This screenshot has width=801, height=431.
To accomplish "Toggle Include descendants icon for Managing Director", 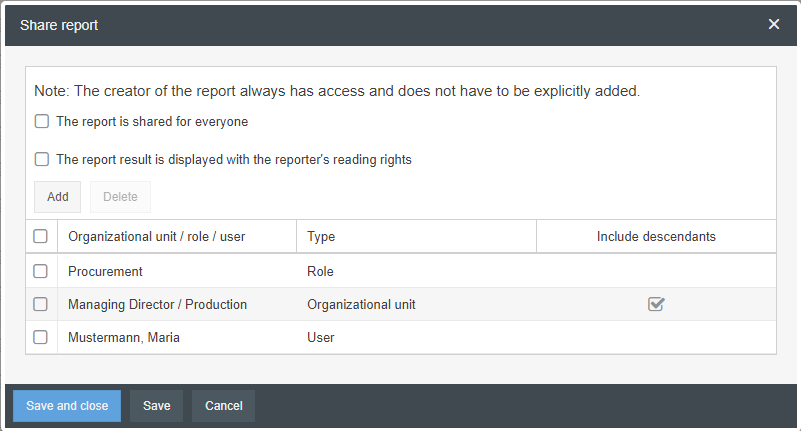I will pos(656,304).
